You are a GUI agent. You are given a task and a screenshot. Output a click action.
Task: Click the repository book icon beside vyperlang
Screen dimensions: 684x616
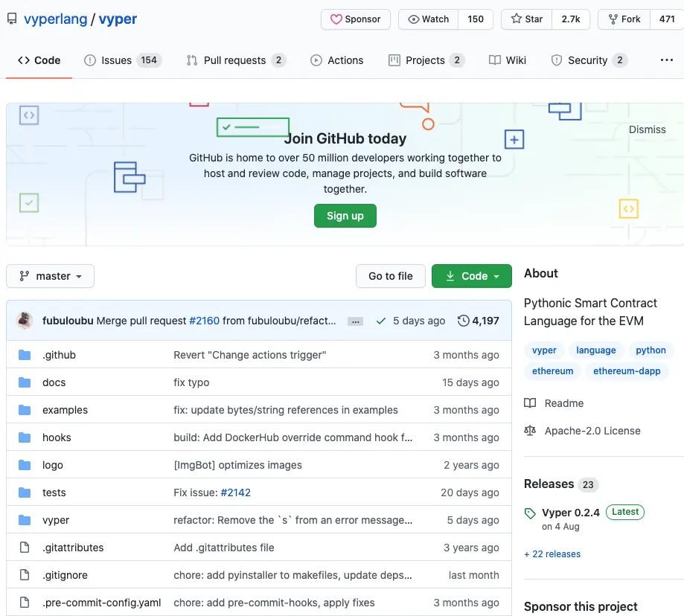(x=12, y=19)
